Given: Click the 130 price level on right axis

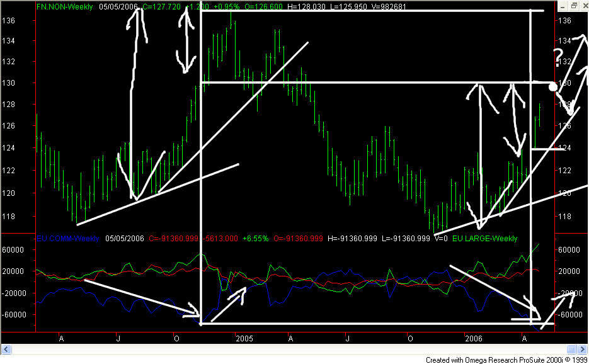Looking at the screenshot, I should (x=566, y=82).
